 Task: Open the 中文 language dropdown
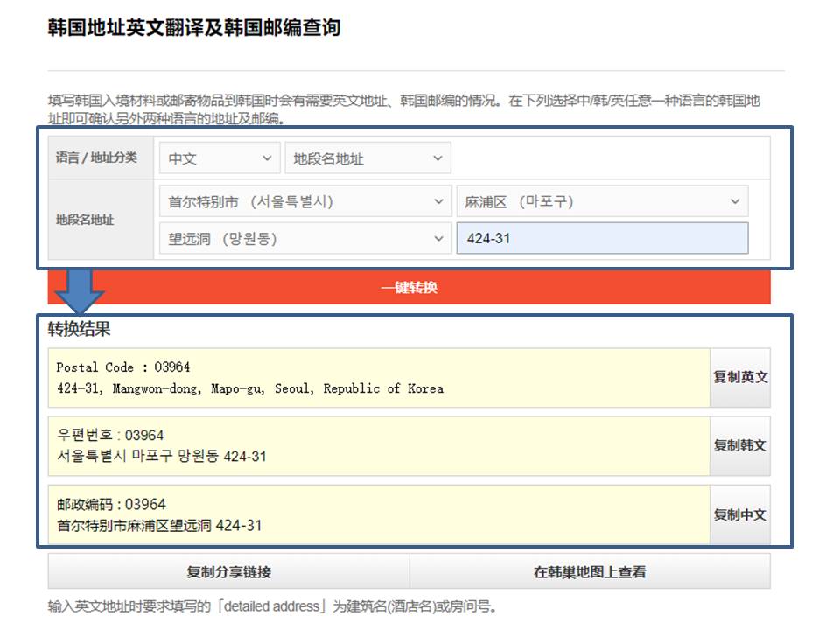(x=220, y=158)
